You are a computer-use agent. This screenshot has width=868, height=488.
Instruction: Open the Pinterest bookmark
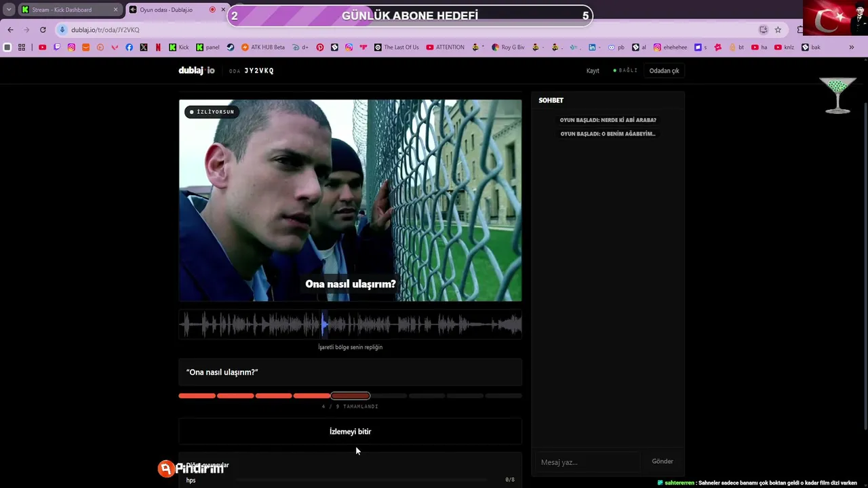click(x=320, y=47)
